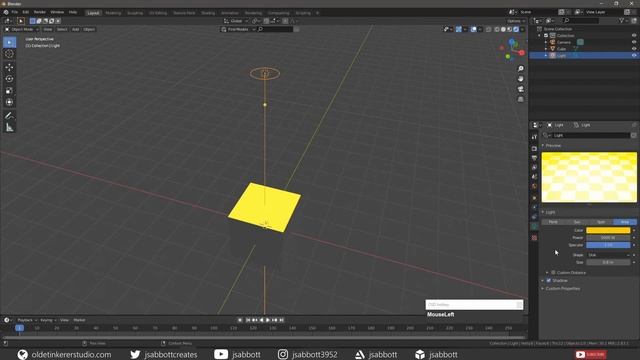Expand the Cube item in outliner

tap(546, 49)
